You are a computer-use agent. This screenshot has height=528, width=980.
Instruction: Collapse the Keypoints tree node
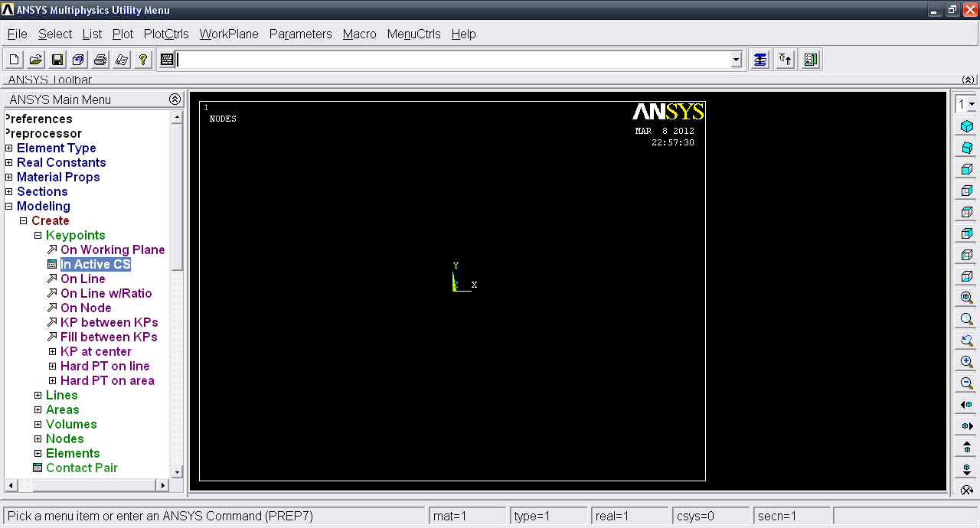(x=38, y=236)
